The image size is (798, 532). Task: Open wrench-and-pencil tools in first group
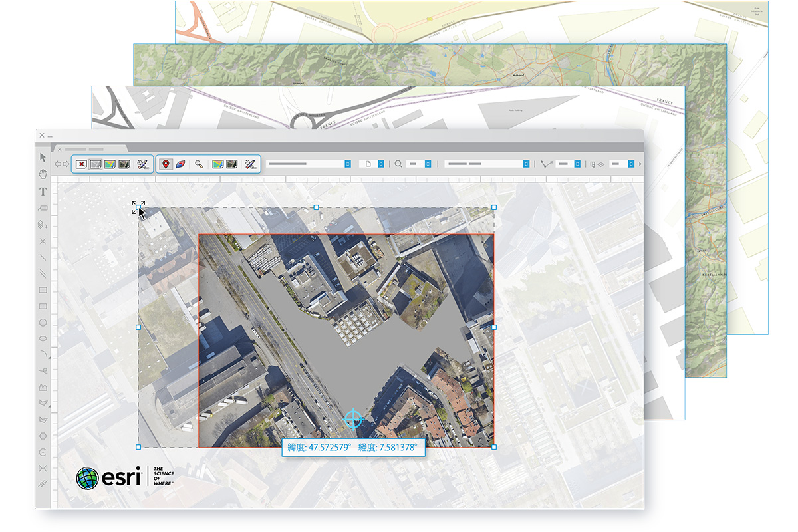tap(144, 164)
